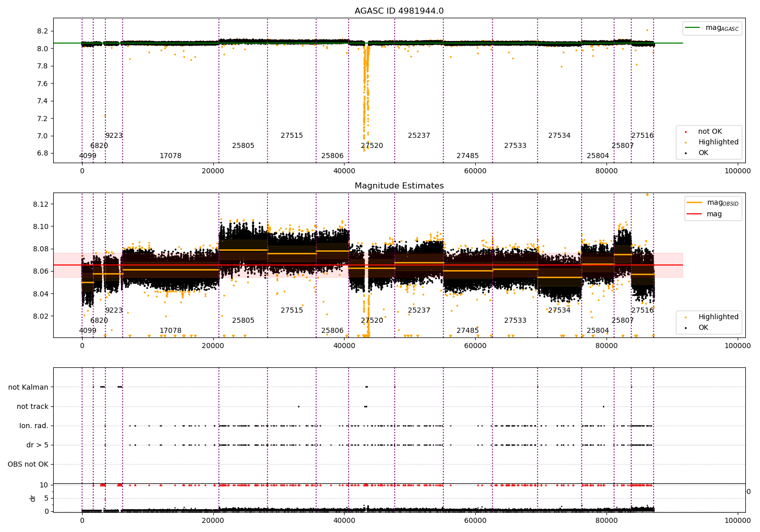This screenshot has width=760, height=532.
Task: Click obsid label 27515 in top plot
Action: (x=292, y=136)
